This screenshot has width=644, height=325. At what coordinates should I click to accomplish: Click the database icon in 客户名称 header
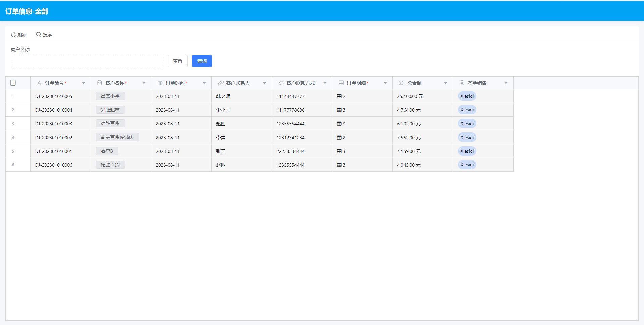[100, 83]
